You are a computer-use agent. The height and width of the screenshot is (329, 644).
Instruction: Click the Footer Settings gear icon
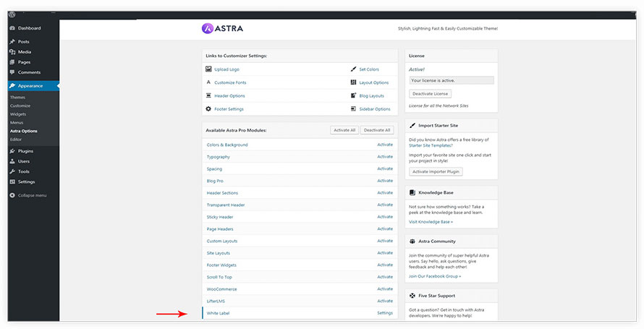click(208, 108)
